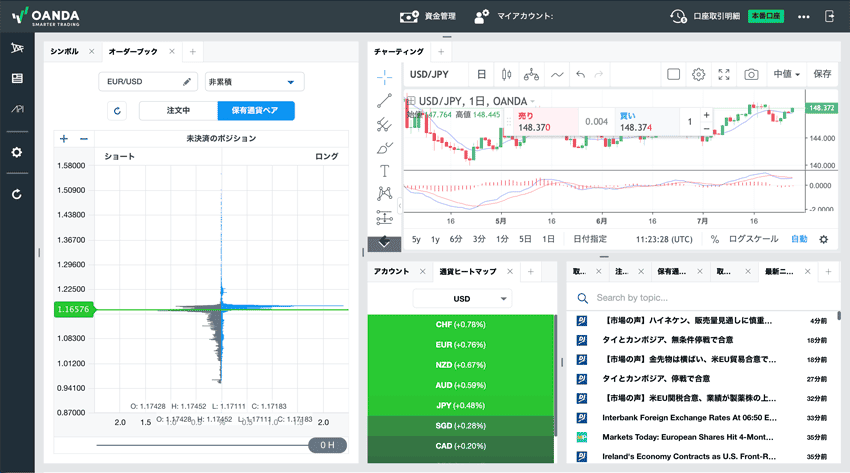Open chart properties gear icon
This screenshot has width=850, height=473.
(699, 74)
